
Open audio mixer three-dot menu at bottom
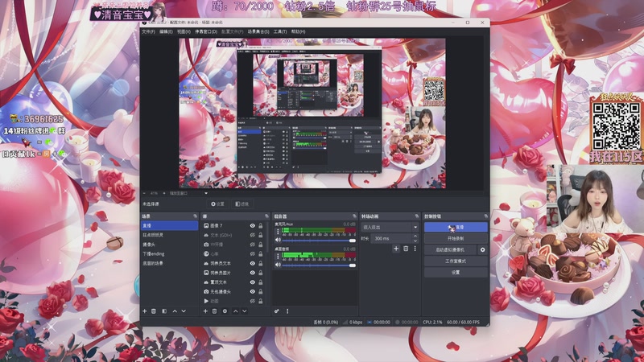(x=287, y=311)
